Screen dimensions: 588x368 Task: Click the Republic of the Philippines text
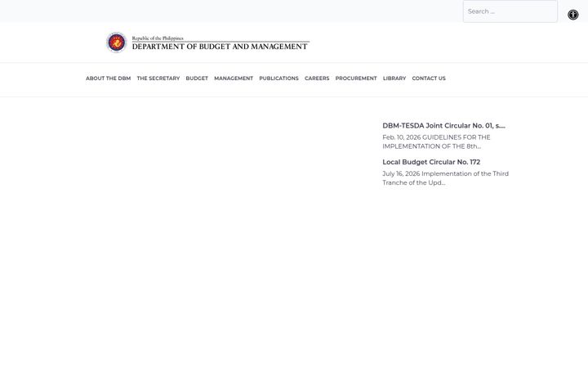click(x=158, y=38)
